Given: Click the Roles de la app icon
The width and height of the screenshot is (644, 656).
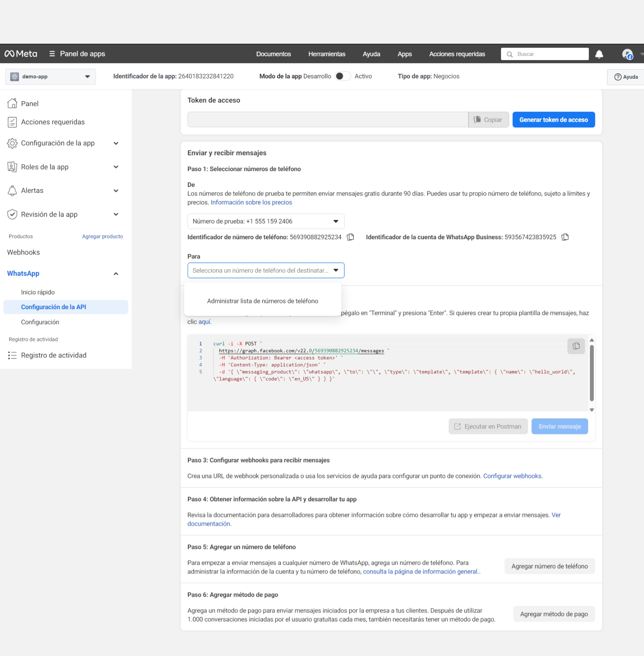Looking at the screenshot, I should tap(12, 167).
